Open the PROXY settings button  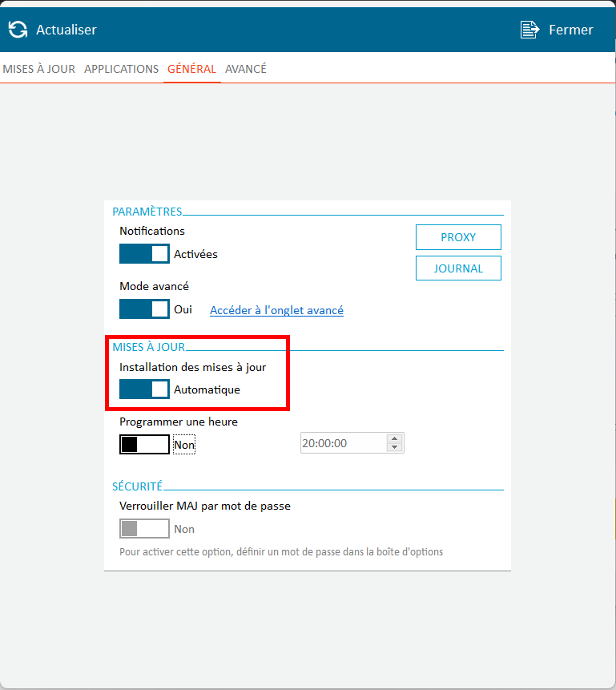click(458, 237)
